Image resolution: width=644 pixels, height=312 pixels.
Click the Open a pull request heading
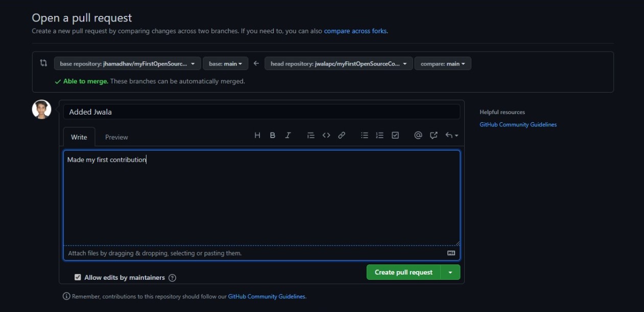(82, 18)
